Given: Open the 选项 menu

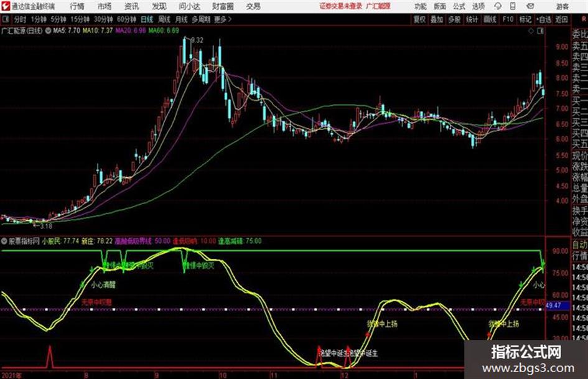Looking at the screenshot, I should pos(478,6).
